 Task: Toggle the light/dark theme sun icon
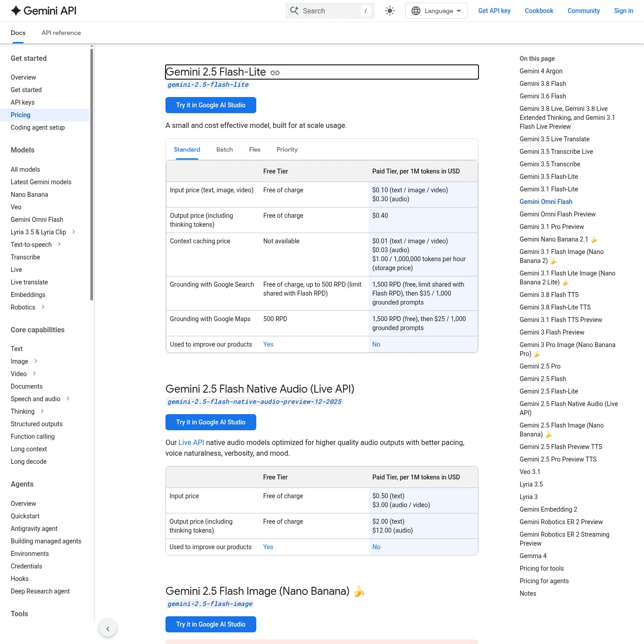[390, 11]
